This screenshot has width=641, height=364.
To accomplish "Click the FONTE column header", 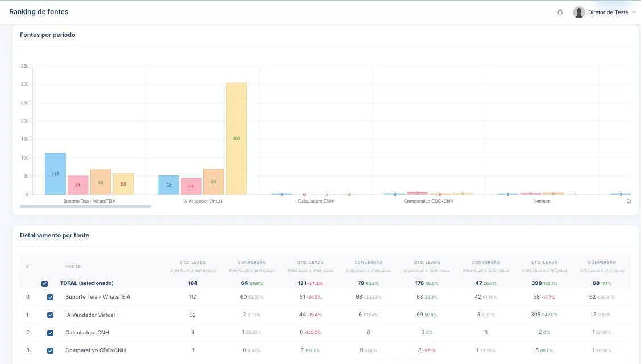I will pyautogui.click(x=73, y=267).
